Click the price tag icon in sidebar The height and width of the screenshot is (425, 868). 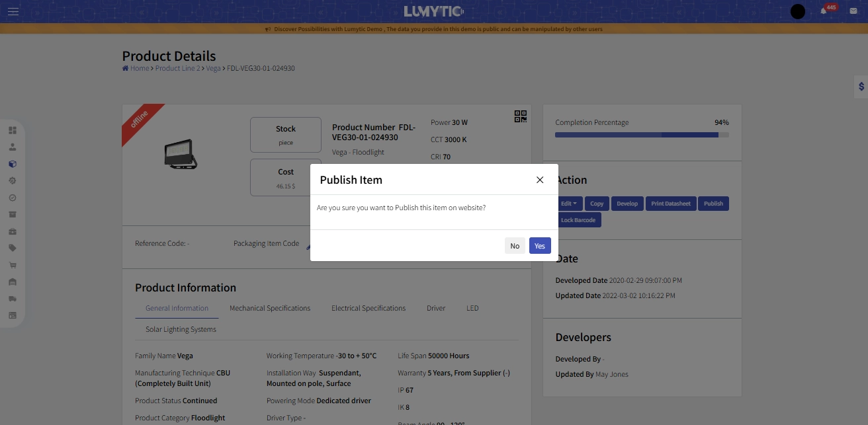click(x=12, y=248)
